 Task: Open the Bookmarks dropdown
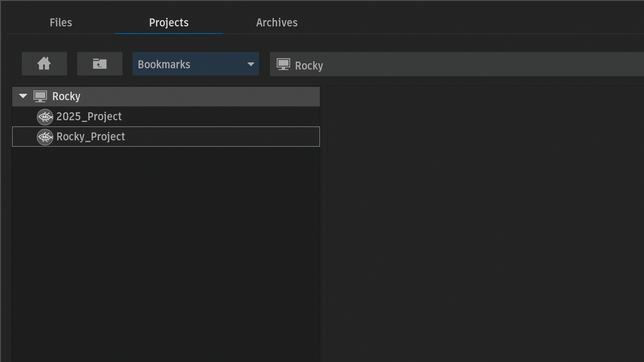point(189,64)
